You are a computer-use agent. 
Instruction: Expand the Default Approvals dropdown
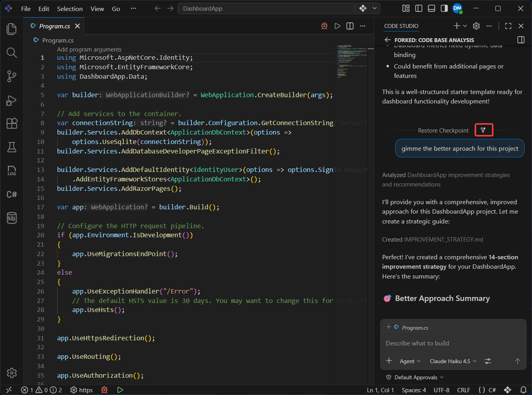pyautogui.click(x=415, y=377)
